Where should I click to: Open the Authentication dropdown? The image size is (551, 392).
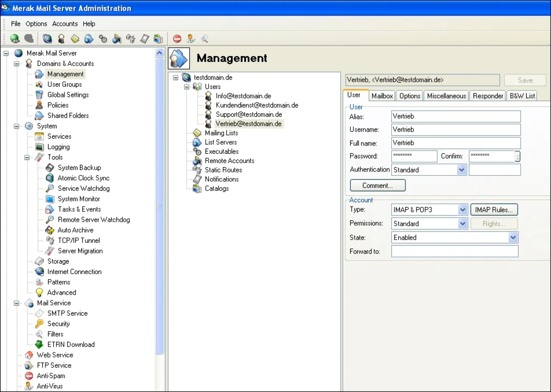pos(461,170)
